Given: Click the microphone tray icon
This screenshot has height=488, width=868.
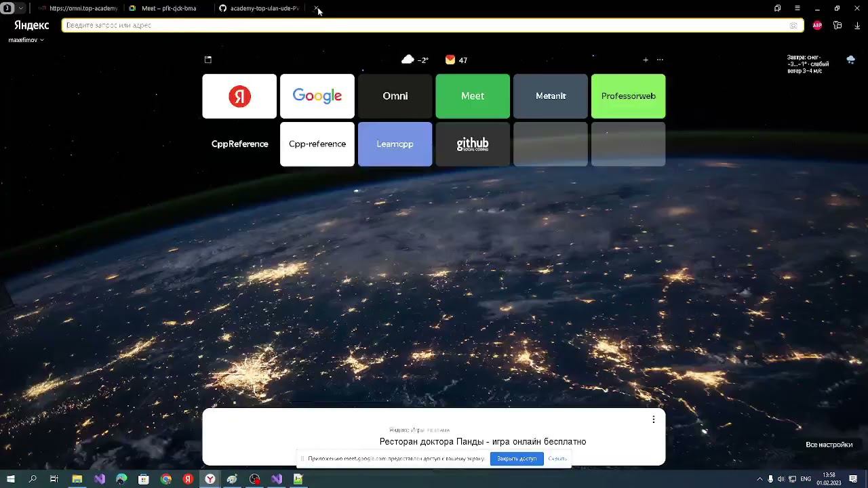Looking at the screenshot, I should pos(770,479).
